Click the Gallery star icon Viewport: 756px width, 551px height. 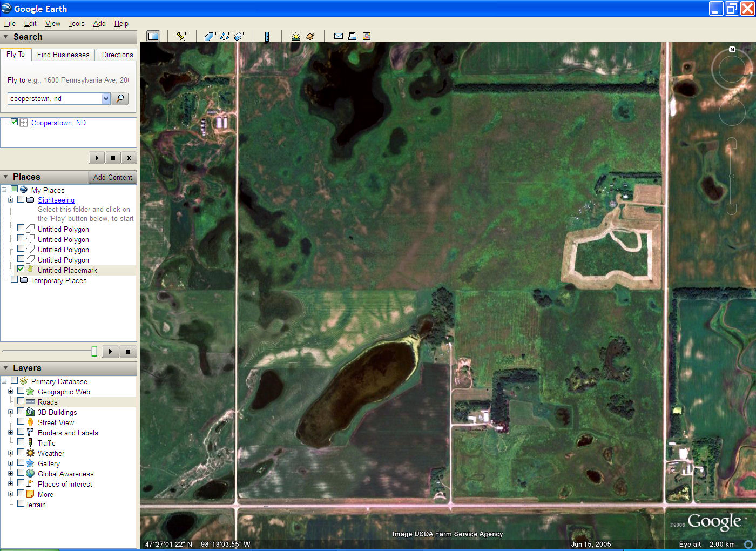[x=30, y=463]
